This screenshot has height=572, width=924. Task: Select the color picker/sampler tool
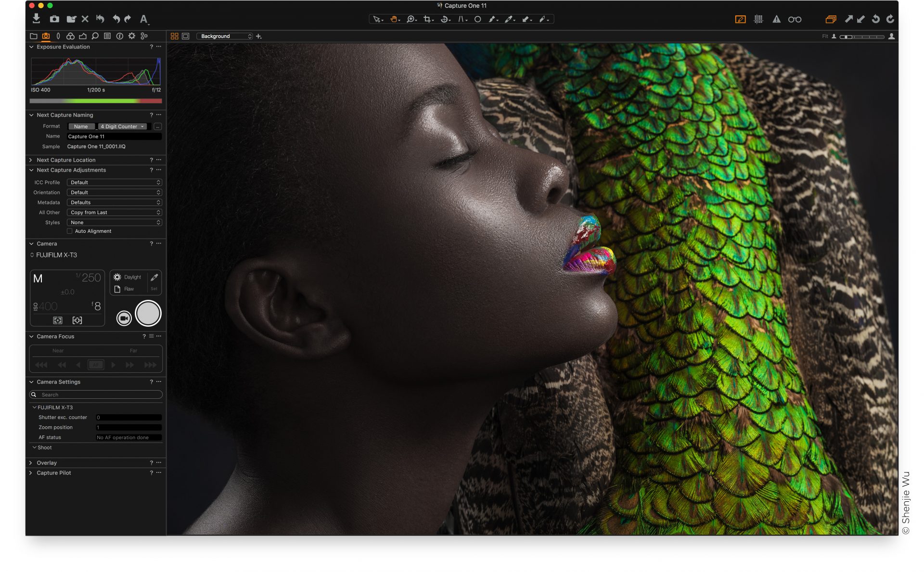click(508, 18)
